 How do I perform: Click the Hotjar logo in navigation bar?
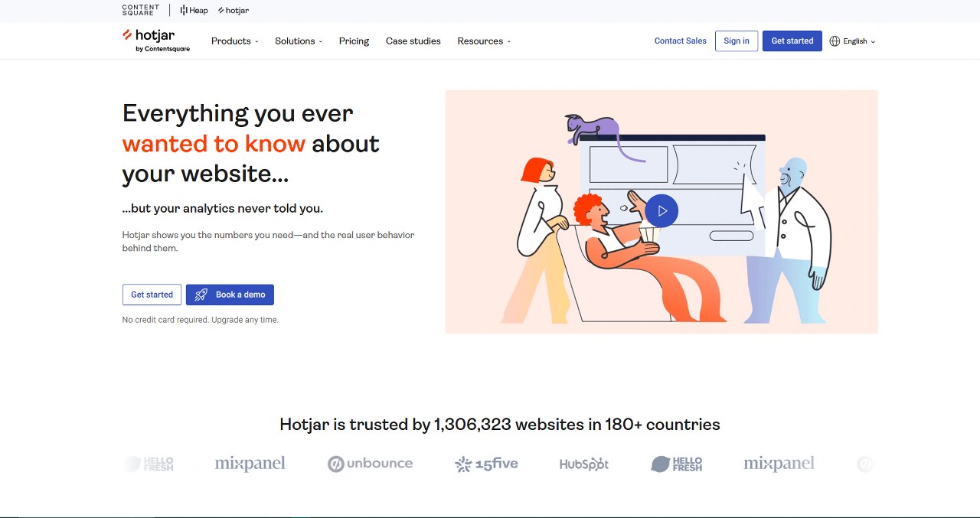click(x=156, y=41)
